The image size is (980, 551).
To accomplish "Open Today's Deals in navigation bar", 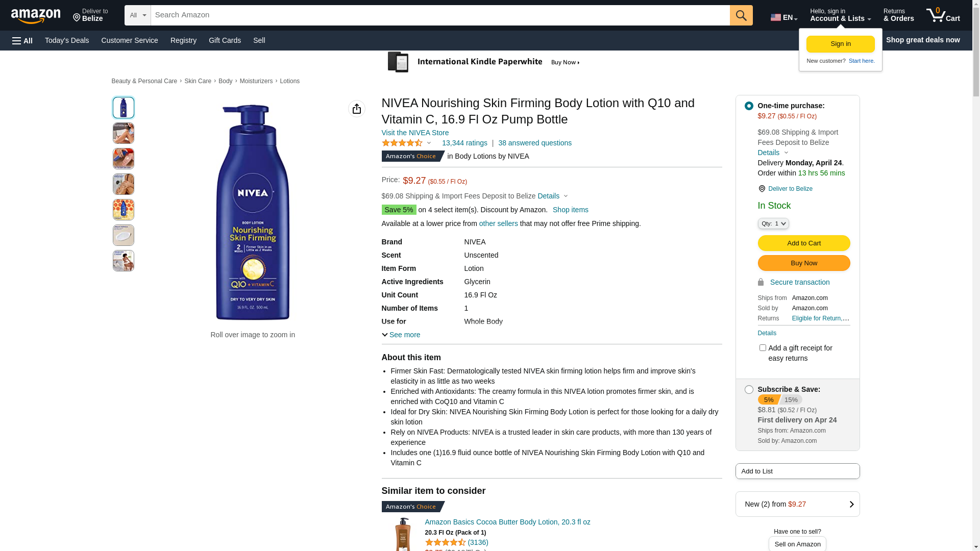I will pyautogui.click(x=67, y=40).
